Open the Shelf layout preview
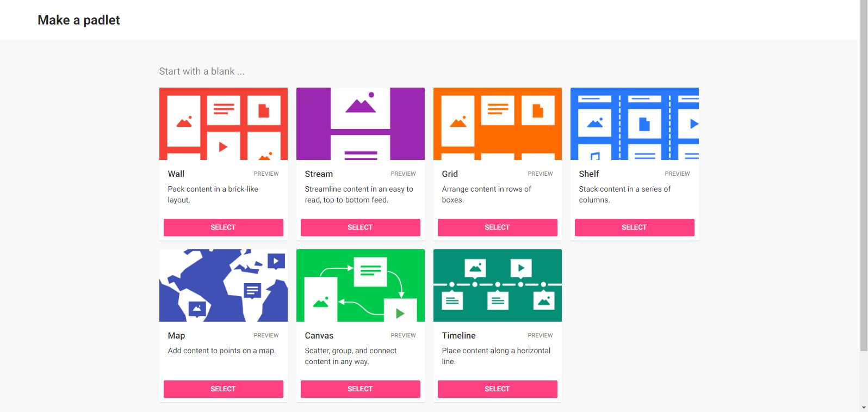Image resolution: width=868 pixels, height=412 pixels. (x=677, y=174)
